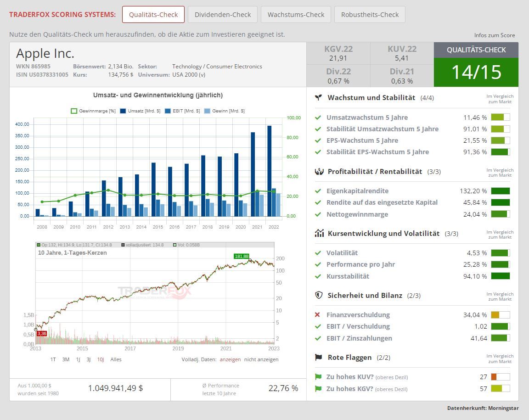Set chart range to 1J
Image resolution: width=529 pixels, height=420 pixels.
click(78, 359)
